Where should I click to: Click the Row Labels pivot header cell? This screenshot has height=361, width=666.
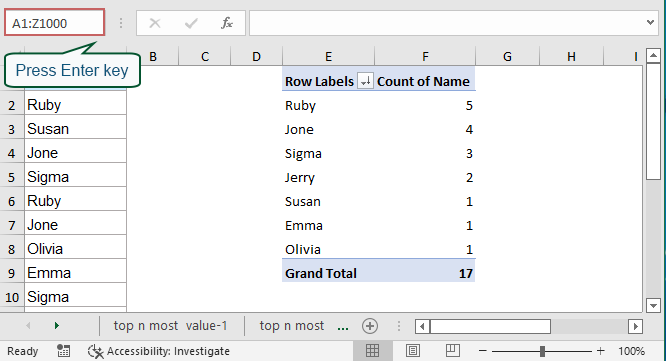319,81
